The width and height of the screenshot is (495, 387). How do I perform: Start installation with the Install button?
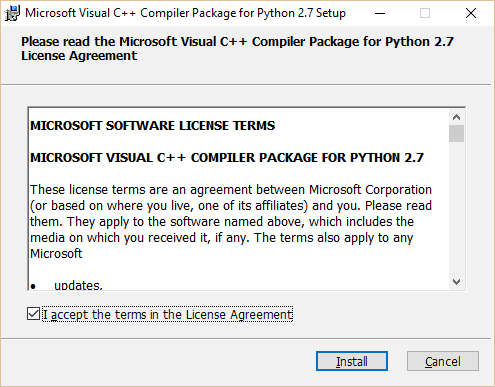tap(352, 361)
